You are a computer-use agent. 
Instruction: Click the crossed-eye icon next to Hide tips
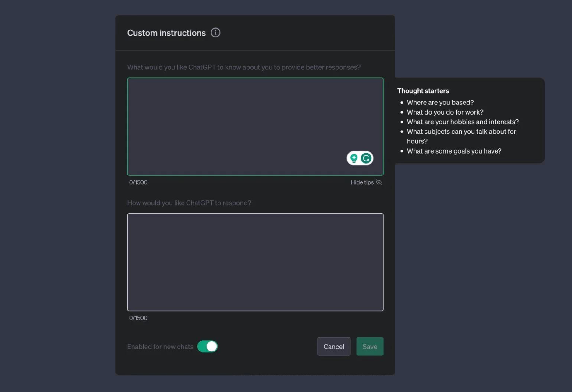379,182
